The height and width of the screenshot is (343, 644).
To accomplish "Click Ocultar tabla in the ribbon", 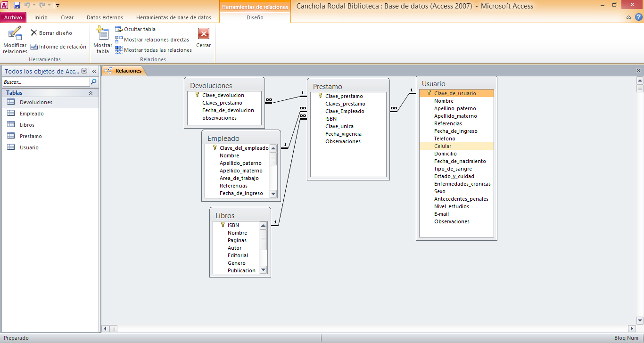I will [135, 29].
